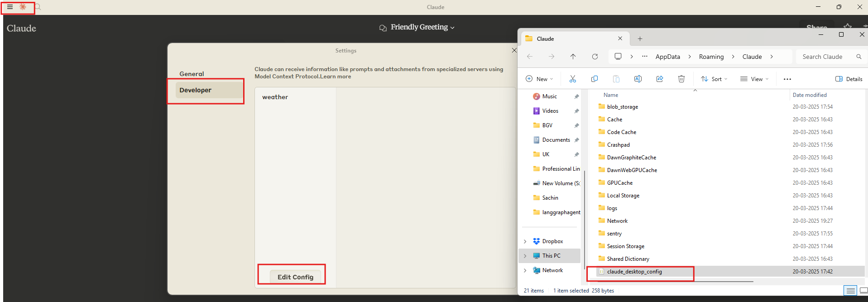Follow the Learn more link
The image size is (868, 302).
point(336,77)
